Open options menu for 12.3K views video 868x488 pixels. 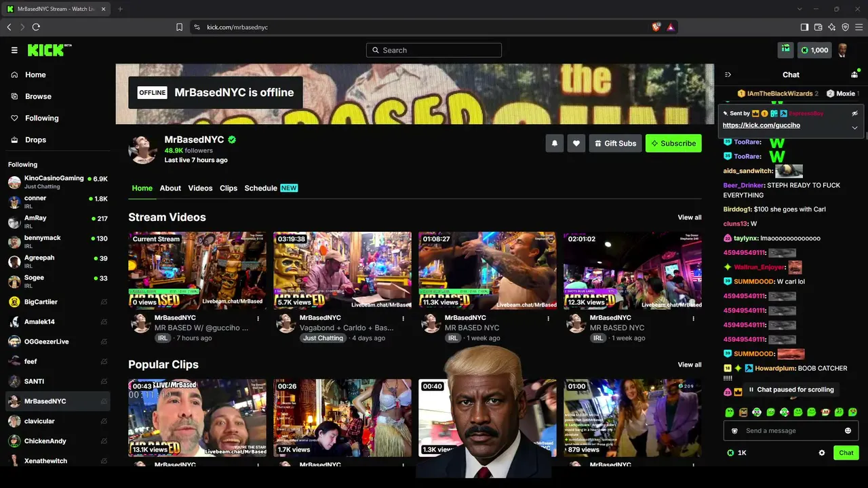(x=694, y=318)
